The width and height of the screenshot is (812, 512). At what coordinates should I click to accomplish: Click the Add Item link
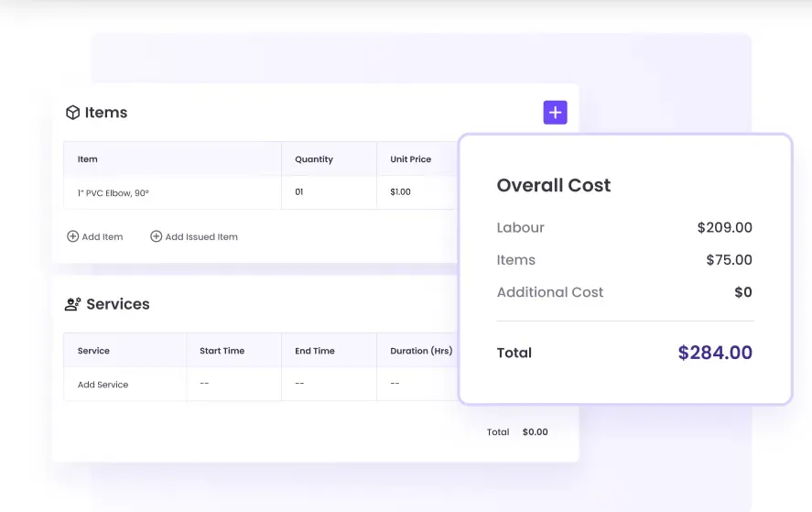(102, 236)
